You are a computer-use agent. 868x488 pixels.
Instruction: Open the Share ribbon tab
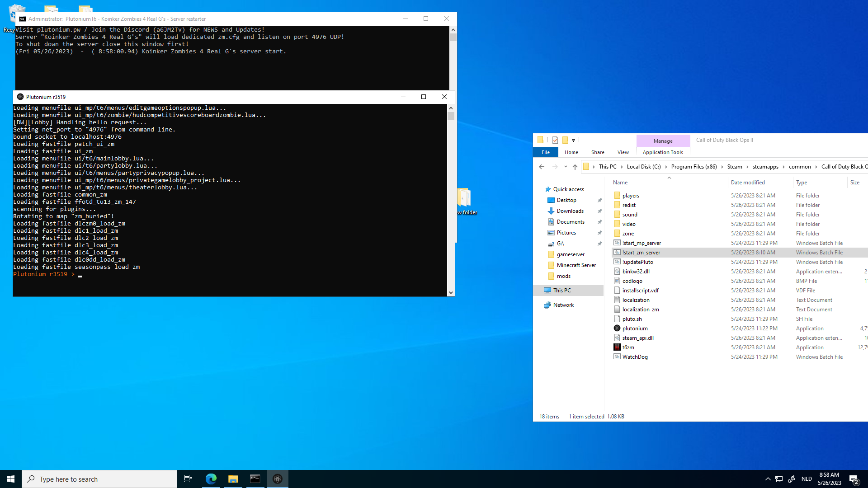pyautogui.click(x=598, y=152)
